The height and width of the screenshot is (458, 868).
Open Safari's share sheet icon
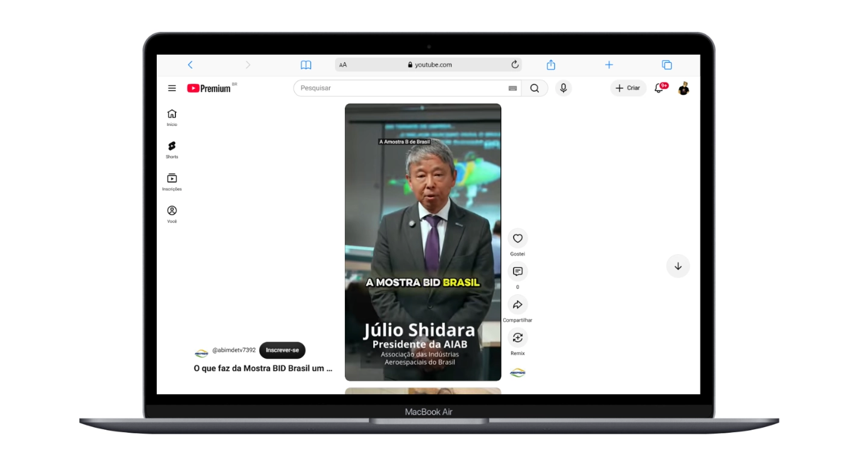tap(550, 64)
